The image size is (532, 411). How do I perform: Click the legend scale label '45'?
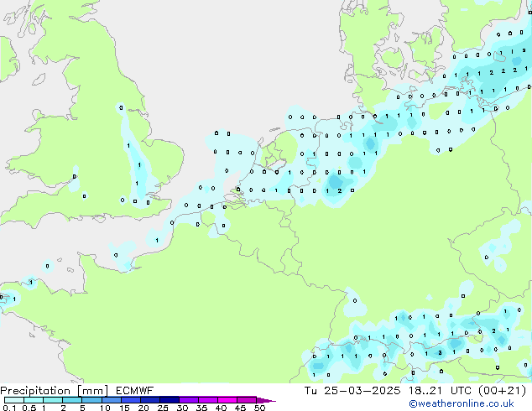(x=240, y=408)
